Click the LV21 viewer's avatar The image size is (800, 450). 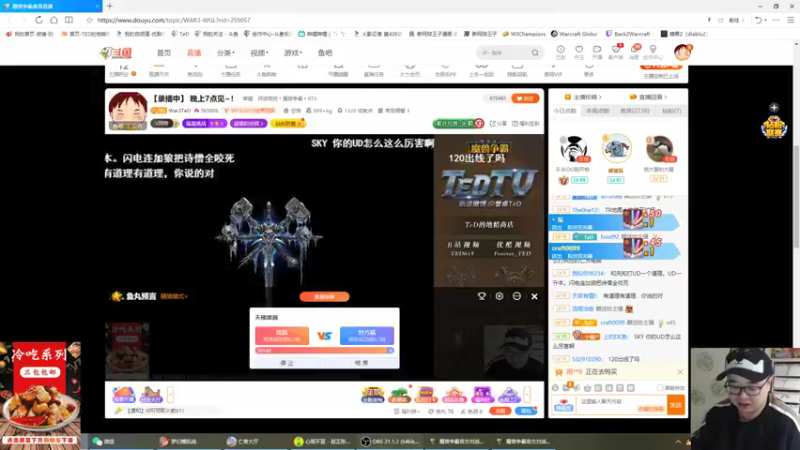[660, 149]
